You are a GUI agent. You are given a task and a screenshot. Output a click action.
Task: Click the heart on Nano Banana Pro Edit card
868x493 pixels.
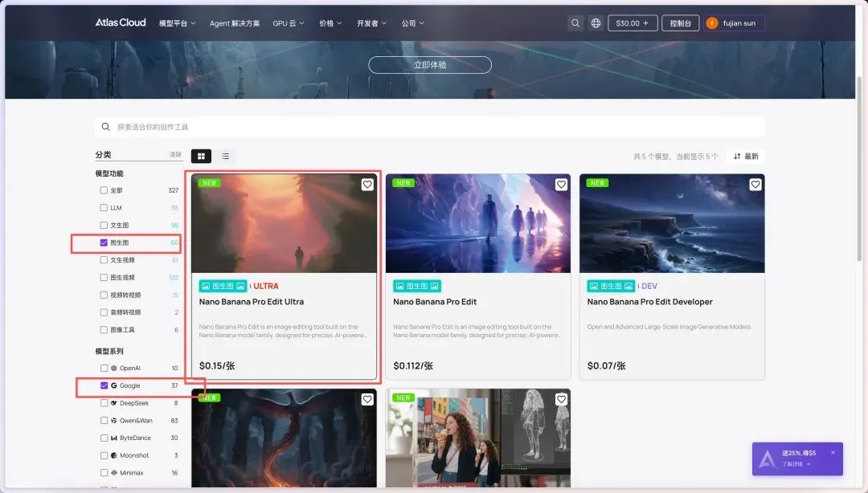coord(561,184)
